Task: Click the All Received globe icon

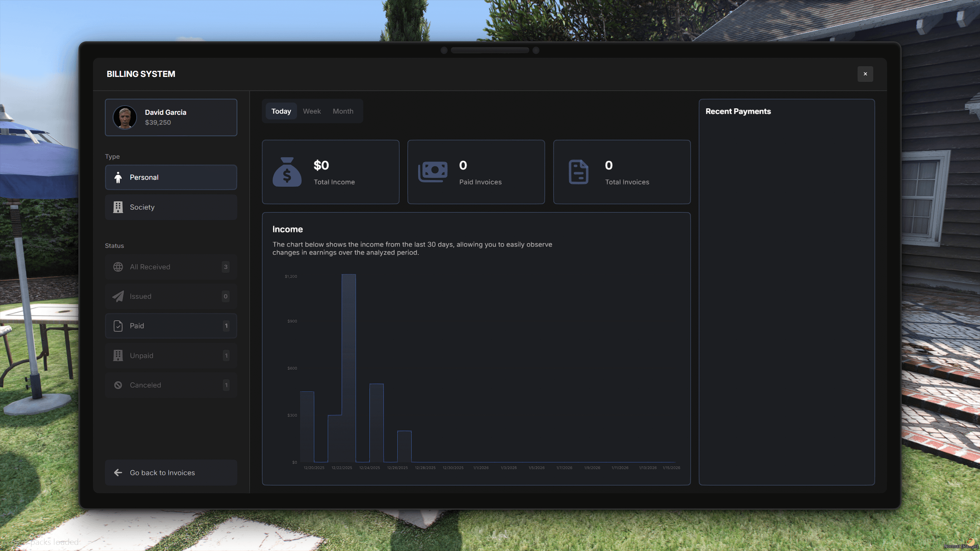Action: click(x=118, y=267)
